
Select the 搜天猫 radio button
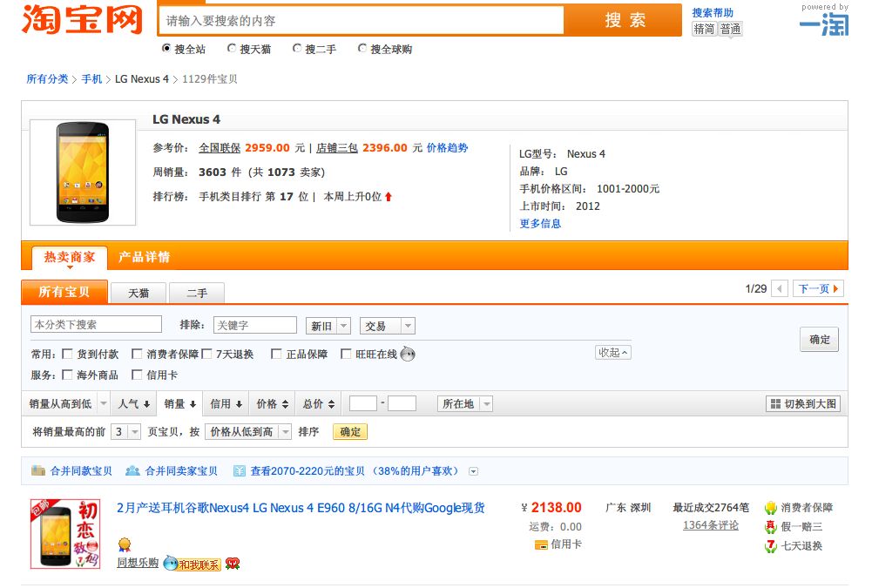point(232,48)
